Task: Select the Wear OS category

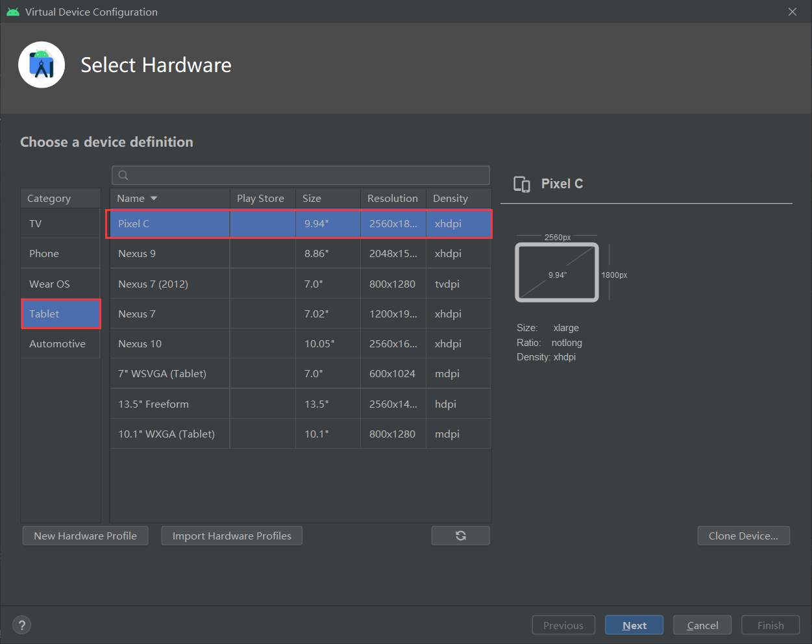Action: [x=60, y=284]
